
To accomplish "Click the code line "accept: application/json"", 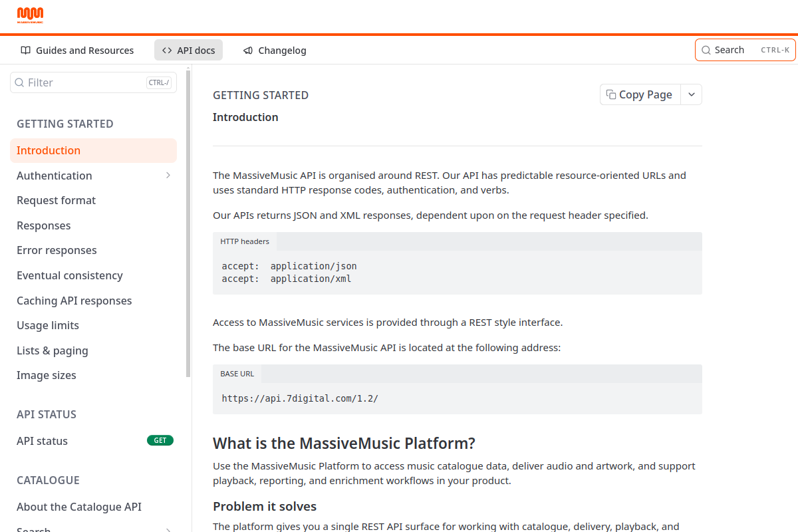I will pyautogui.click(x=289, y=266).
